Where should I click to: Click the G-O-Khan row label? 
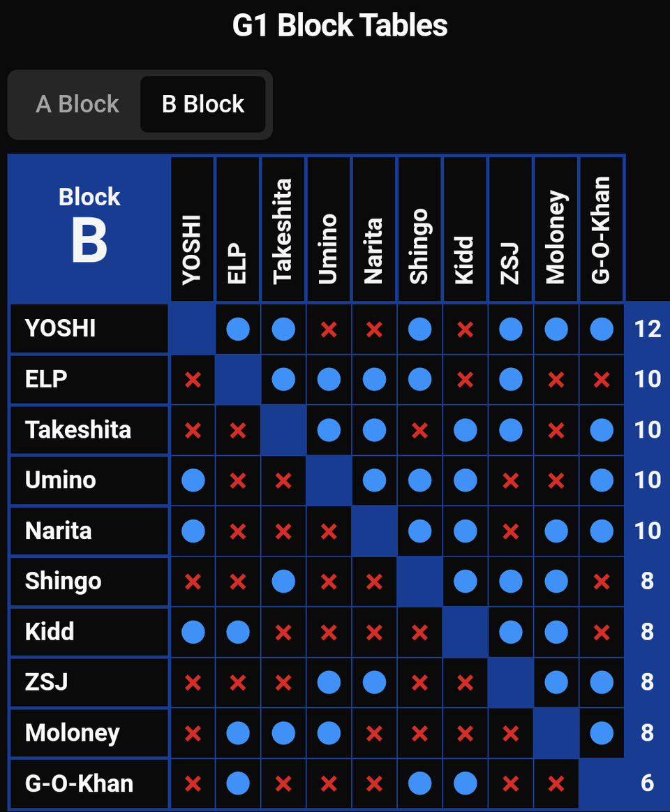89,783
